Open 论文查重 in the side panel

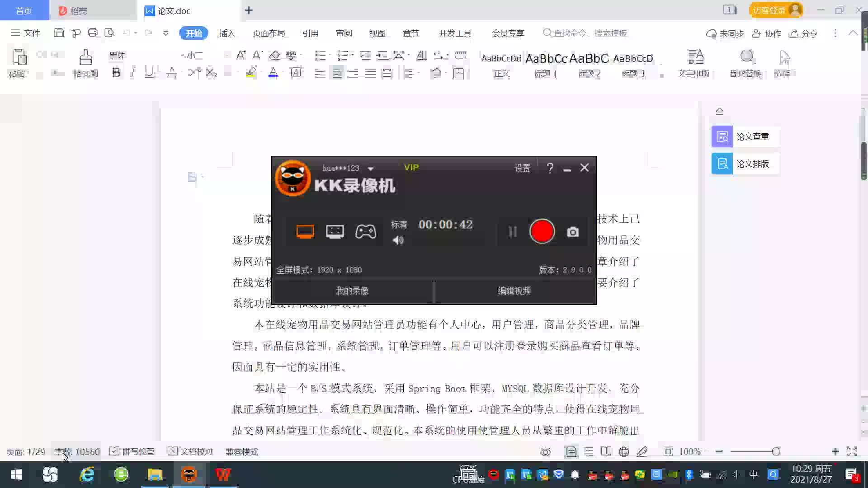(x=745, y=136)
